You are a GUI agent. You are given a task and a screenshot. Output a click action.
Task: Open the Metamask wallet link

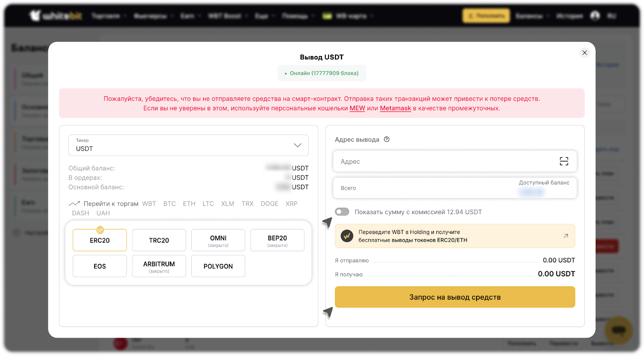point(396,108)
